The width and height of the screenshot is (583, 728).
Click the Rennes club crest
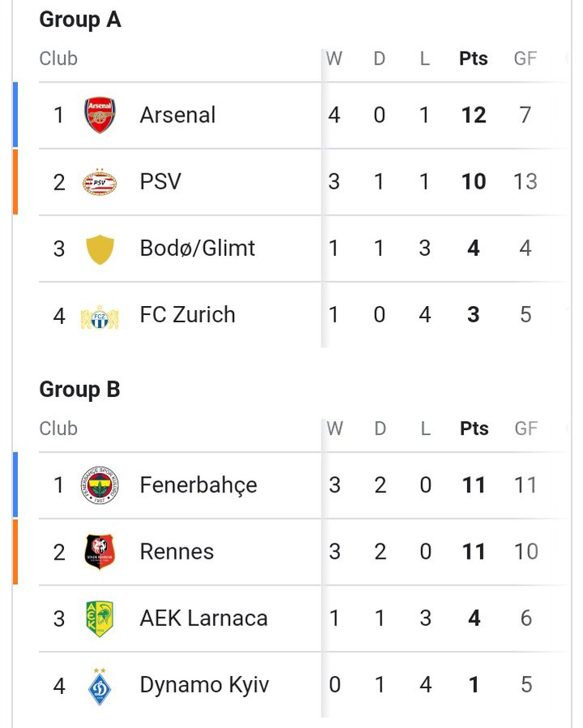pyautogui.click(x=100, y=552)
